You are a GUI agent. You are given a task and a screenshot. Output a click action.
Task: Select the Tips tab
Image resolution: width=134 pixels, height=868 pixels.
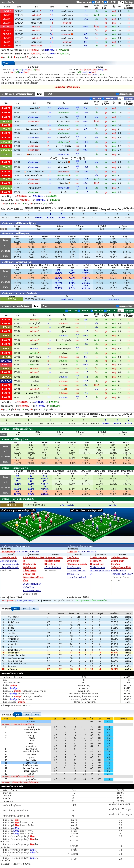pyautogui.click(x=6, y=63)
